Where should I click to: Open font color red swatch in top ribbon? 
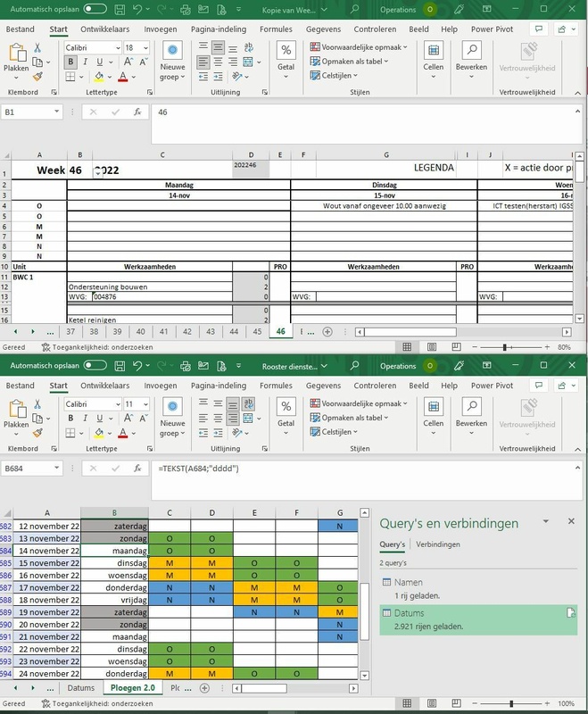(x=123, y=77)
